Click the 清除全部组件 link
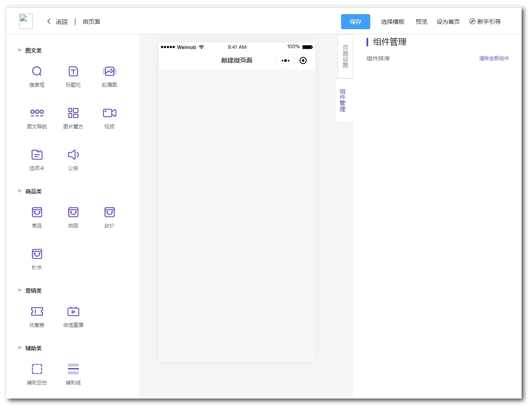Image resolution: width=532 pixels, height=409 pixels. click(494, 58)
